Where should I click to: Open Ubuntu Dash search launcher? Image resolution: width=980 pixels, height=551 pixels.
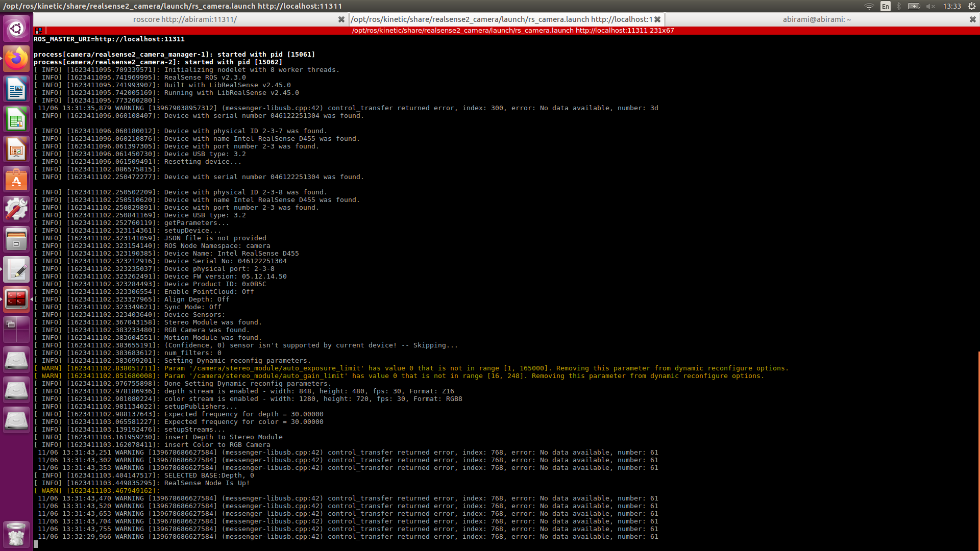(16, 29)
